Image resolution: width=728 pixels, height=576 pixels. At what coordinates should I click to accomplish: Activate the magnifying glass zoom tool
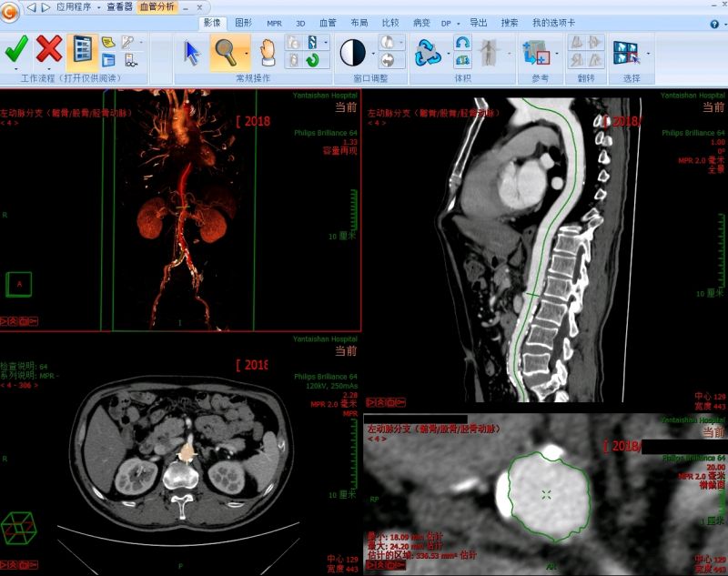click(x=224, y=52)
